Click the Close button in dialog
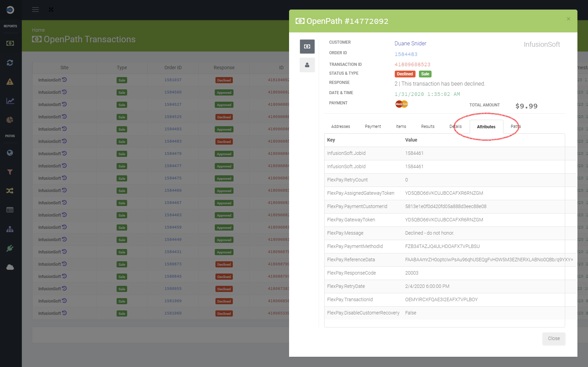This screenshot has height=367, width=588. pyautogui.click(x=554, y=338)
